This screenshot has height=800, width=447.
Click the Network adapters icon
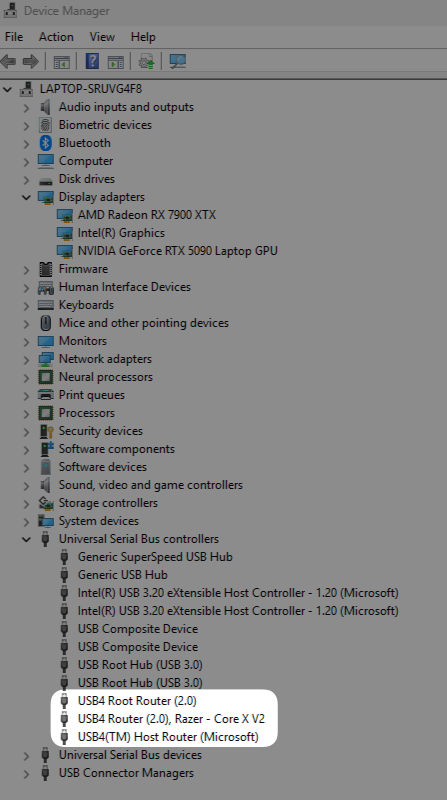[45, 359]
